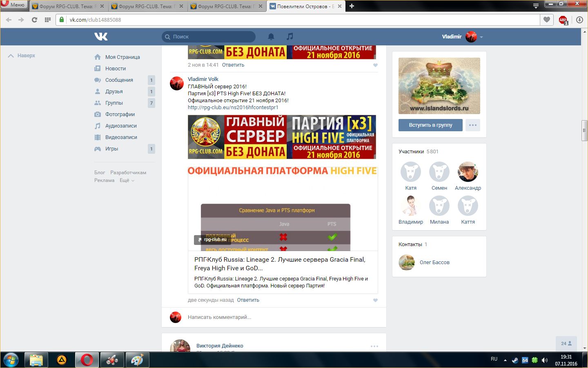The image size is (588, 368).
Task: Go back with the browser back arrow
Action: click(9, 20)
